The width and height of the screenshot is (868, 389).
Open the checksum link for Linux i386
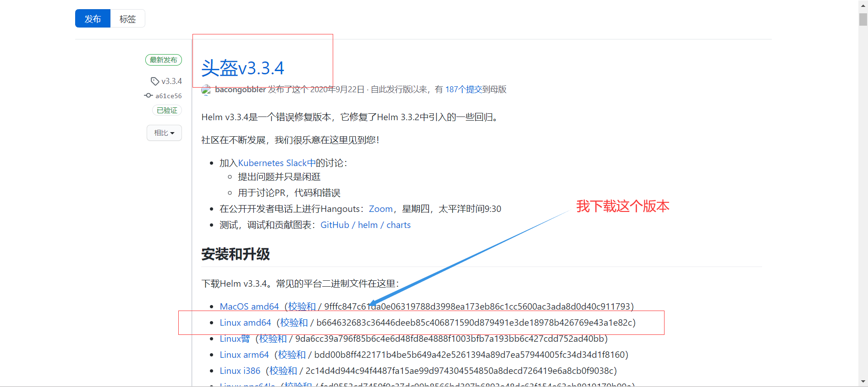283,371
